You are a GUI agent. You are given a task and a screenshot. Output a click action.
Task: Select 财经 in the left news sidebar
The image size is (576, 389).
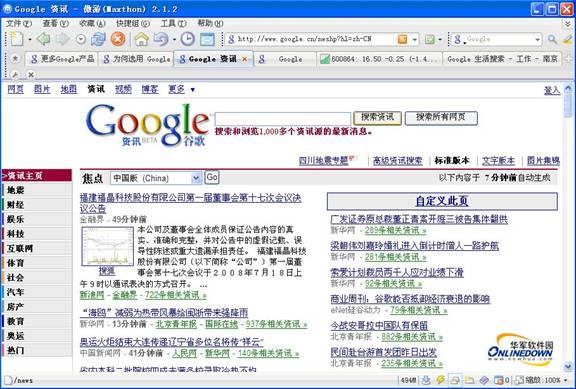tap(15, 205)
